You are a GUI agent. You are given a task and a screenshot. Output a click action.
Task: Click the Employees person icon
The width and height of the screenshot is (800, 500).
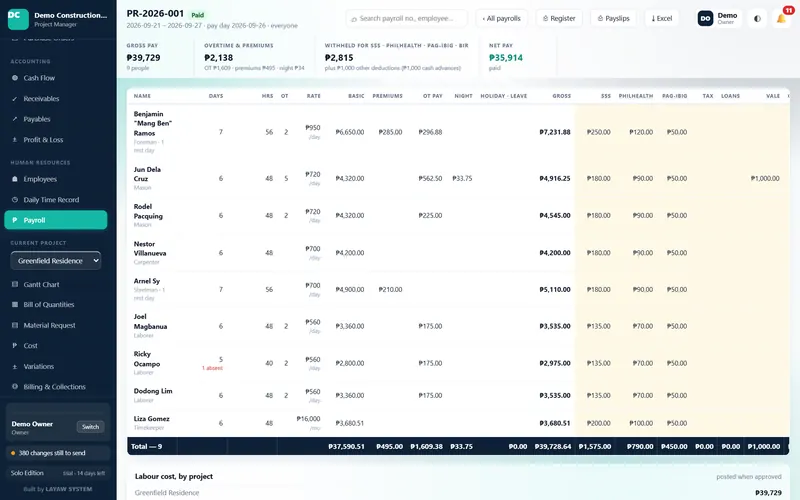point(15,179)
